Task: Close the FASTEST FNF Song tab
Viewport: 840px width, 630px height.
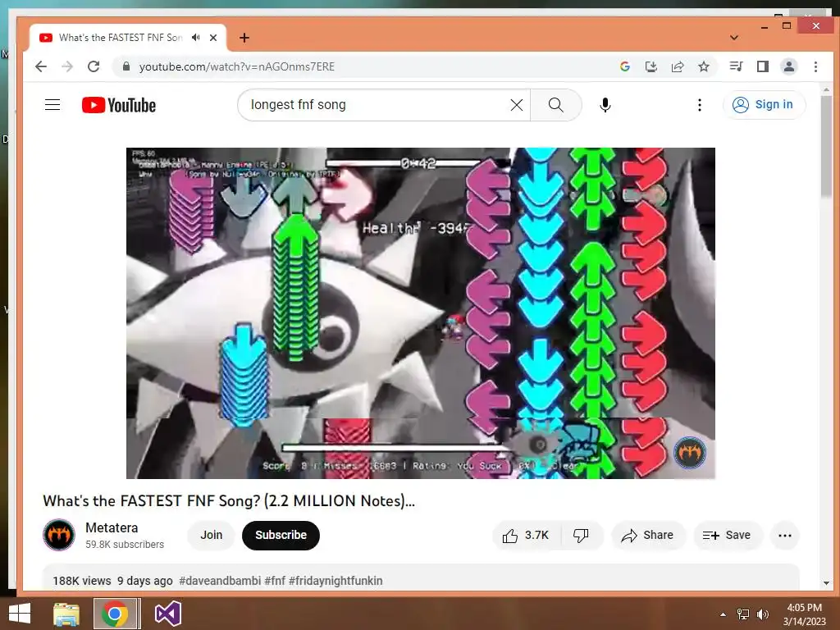Action: (x=213, y=38)
